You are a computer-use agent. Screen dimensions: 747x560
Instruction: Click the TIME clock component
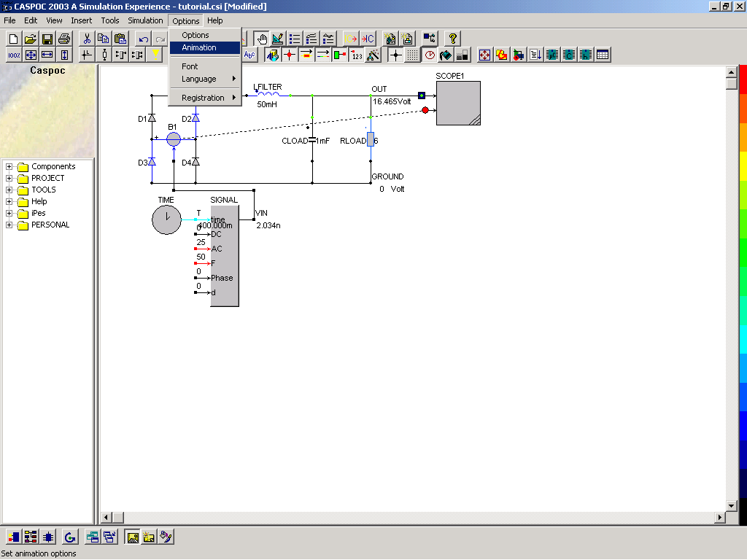pyautogui.click(x=166, y=219)
